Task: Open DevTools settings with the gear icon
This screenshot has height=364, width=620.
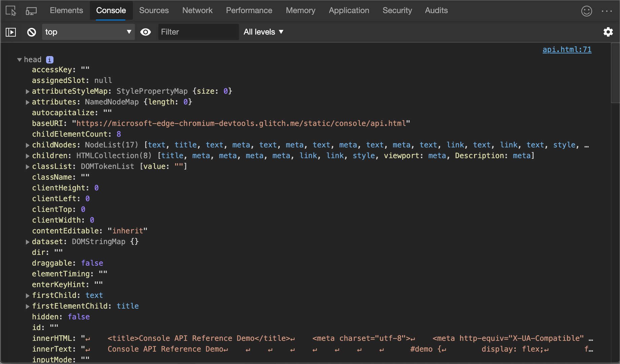Action: click(x=608, y=32)
